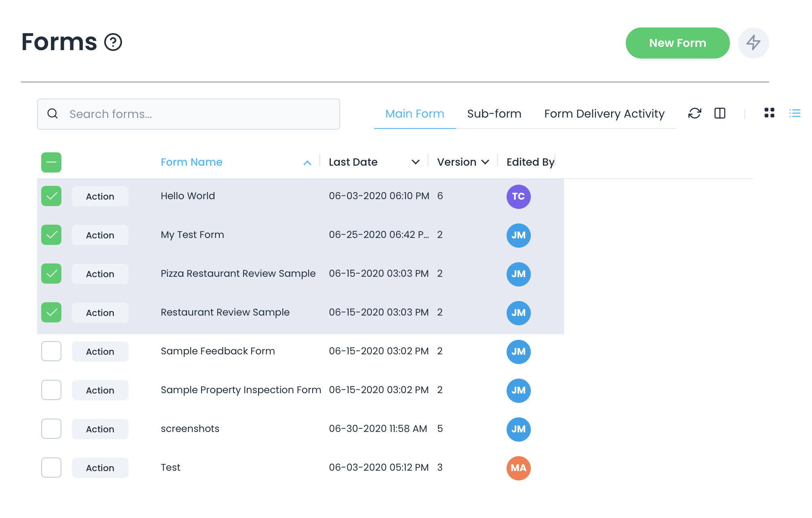Expand the Last Date column dropdown
Image resolution: width=812 pixels, height=518 pixels.
(415, 162)
